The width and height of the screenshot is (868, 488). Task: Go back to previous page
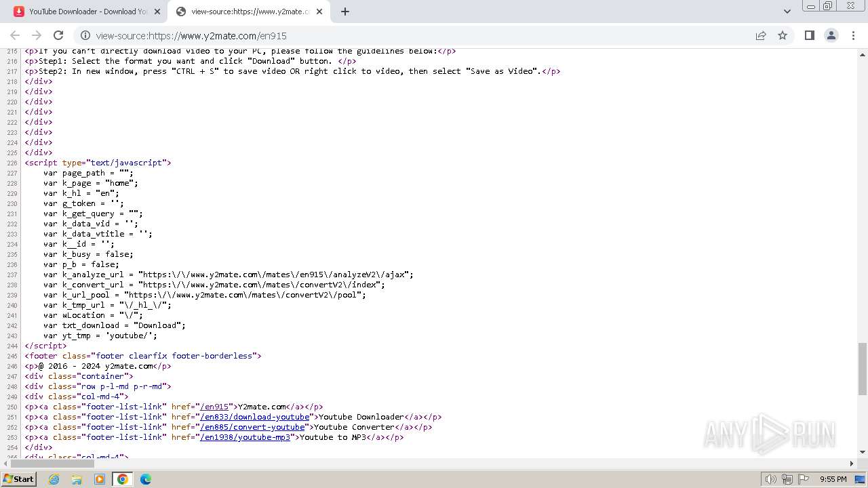click(15, 35)
